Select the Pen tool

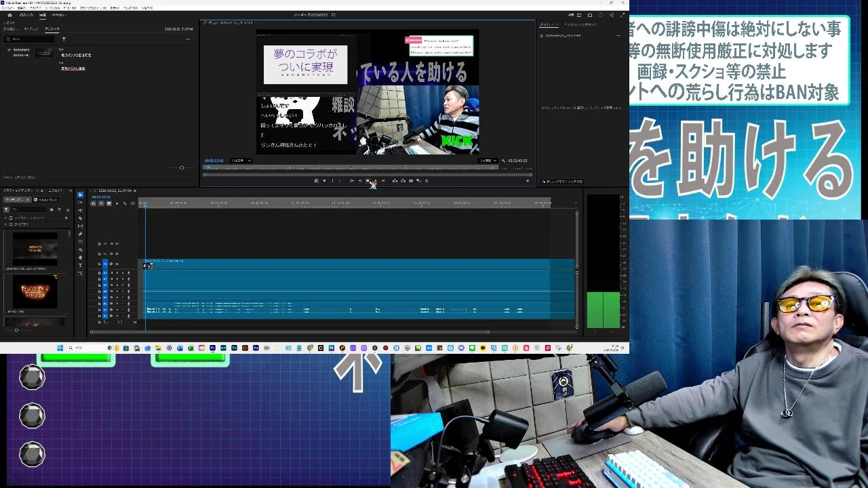pos(81,234)
